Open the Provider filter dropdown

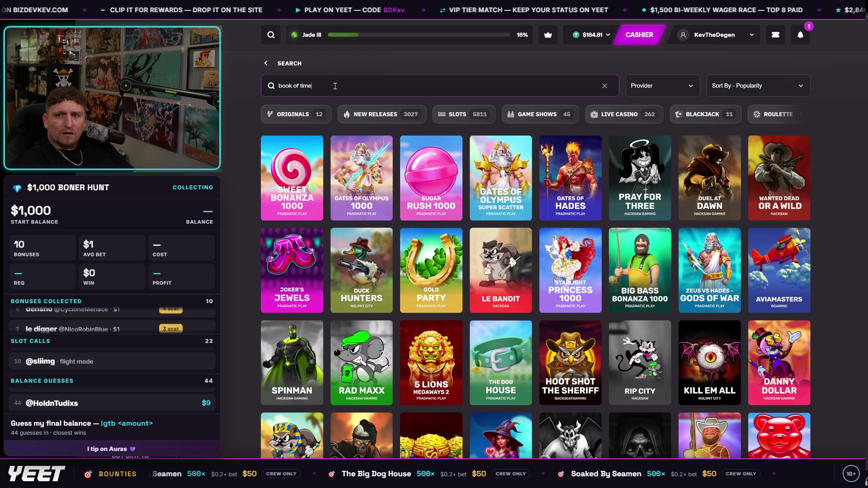[x=662, y=86]
